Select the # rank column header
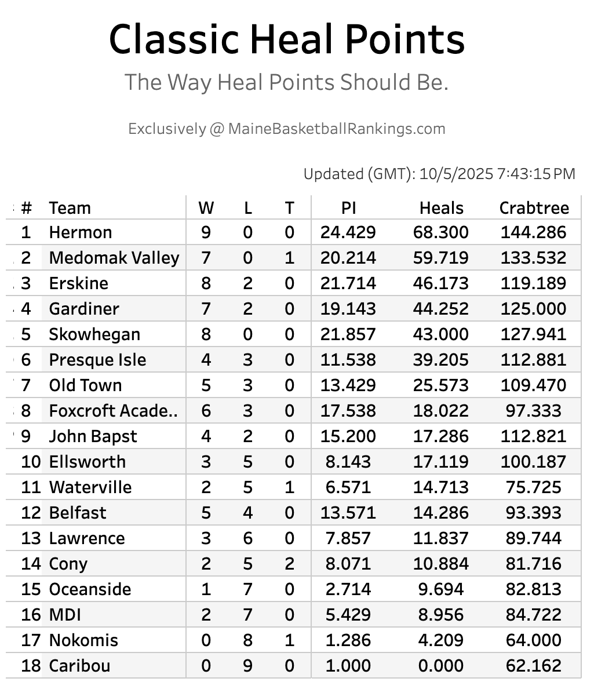Screen dimensions: 605x700 coord(26,208)
